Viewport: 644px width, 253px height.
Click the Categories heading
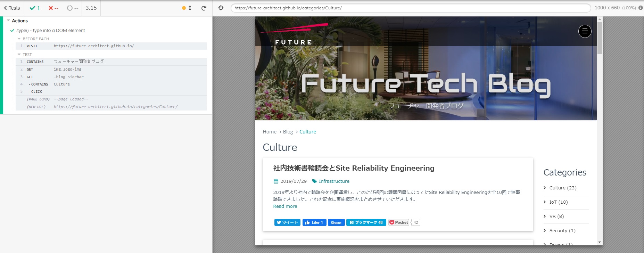coord(565,173)
